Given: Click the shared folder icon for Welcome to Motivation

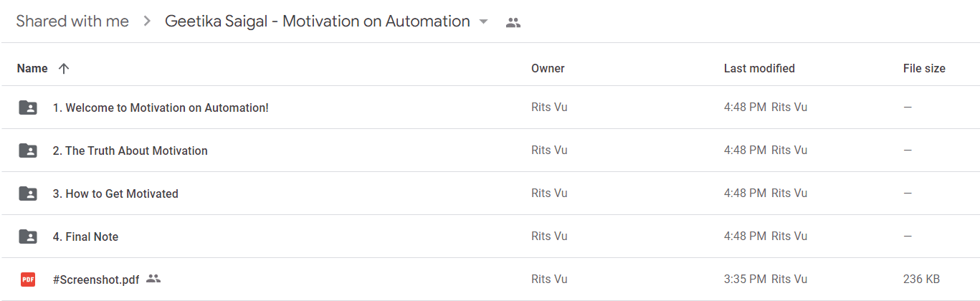Looking at the screenshot, I should [x=28, y=107].
